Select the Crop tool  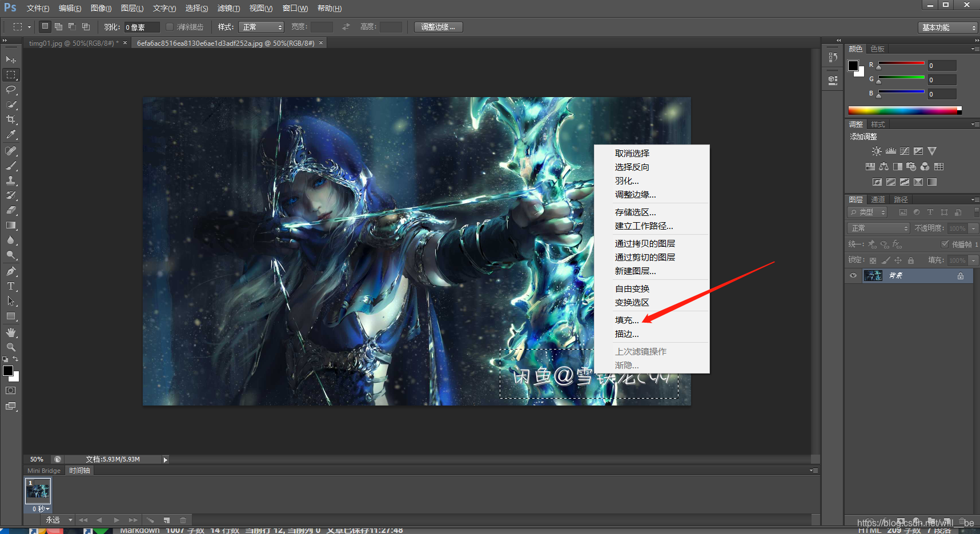pos(11,119)
